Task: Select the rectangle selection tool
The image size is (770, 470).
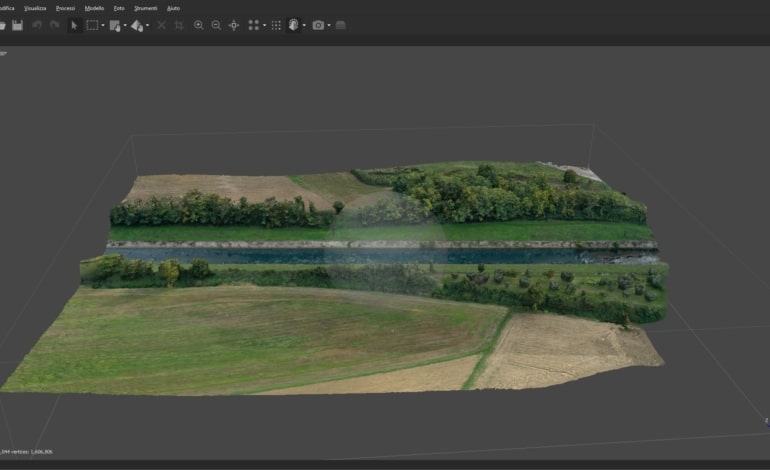Action: [x=92, y=26]
